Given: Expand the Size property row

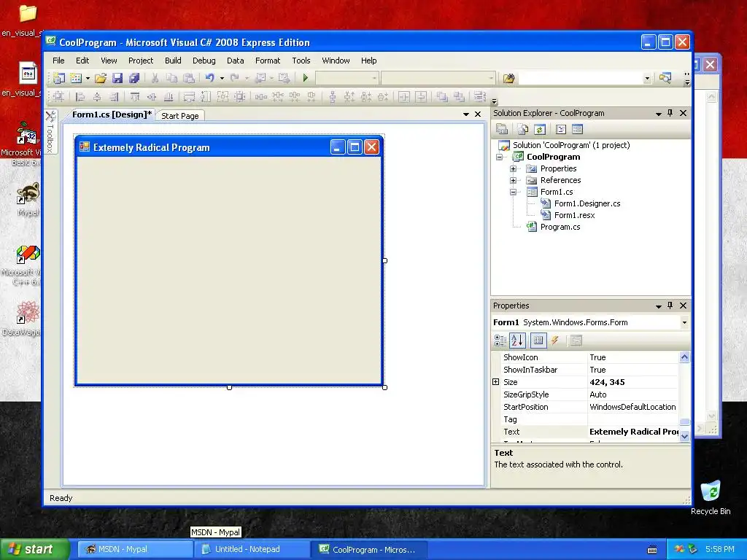Looking at the screenshot, I should [495, 382].
